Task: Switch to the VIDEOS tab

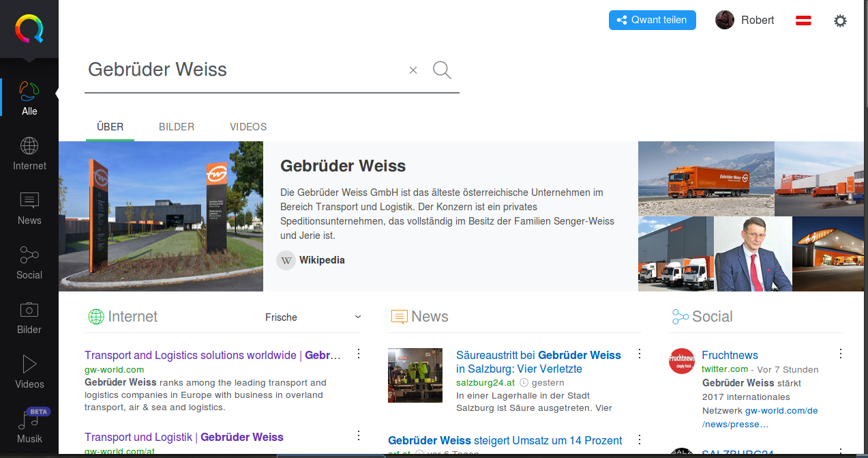Action: (x=248, y=127)
